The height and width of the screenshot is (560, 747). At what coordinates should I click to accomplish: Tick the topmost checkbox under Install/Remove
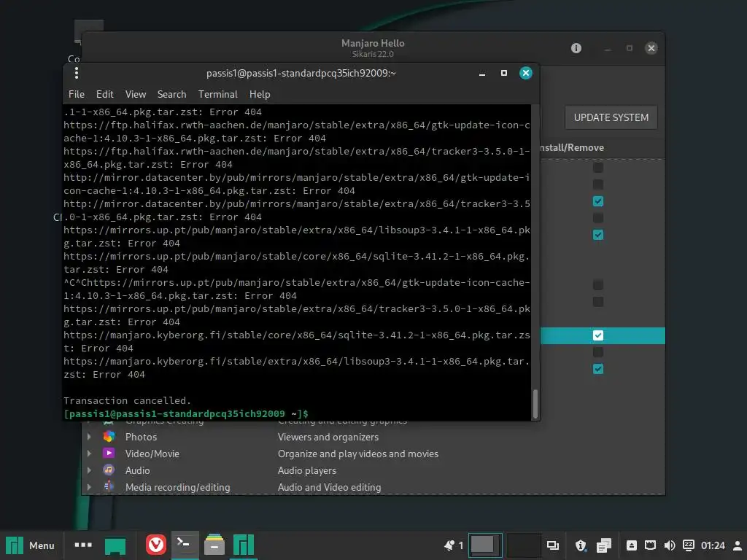click(598, 168)
